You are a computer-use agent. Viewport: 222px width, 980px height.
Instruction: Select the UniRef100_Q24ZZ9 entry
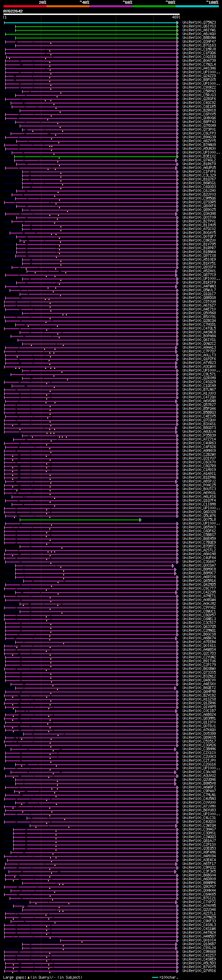(199, 76)
